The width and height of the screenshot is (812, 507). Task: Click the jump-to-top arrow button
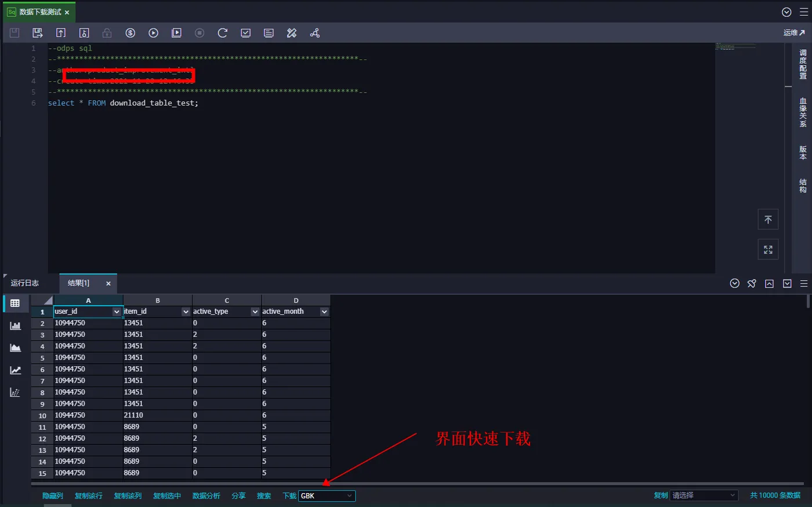pyautogui.click(x=768, y=219)
